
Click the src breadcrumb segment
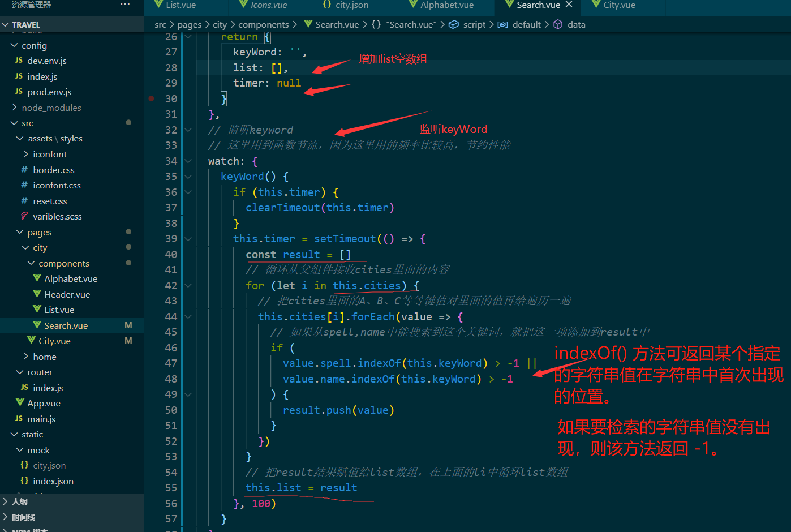[161, 24]
